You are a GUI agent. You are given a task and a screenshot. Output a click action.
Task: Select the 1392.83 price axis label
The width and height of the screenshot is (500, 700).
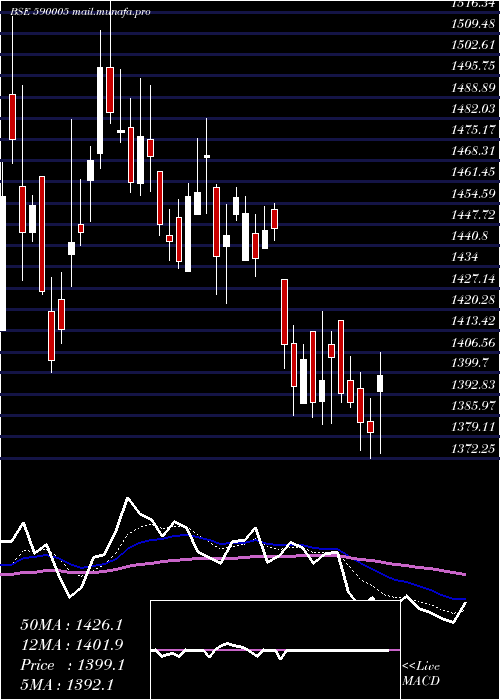click(473, 385)
